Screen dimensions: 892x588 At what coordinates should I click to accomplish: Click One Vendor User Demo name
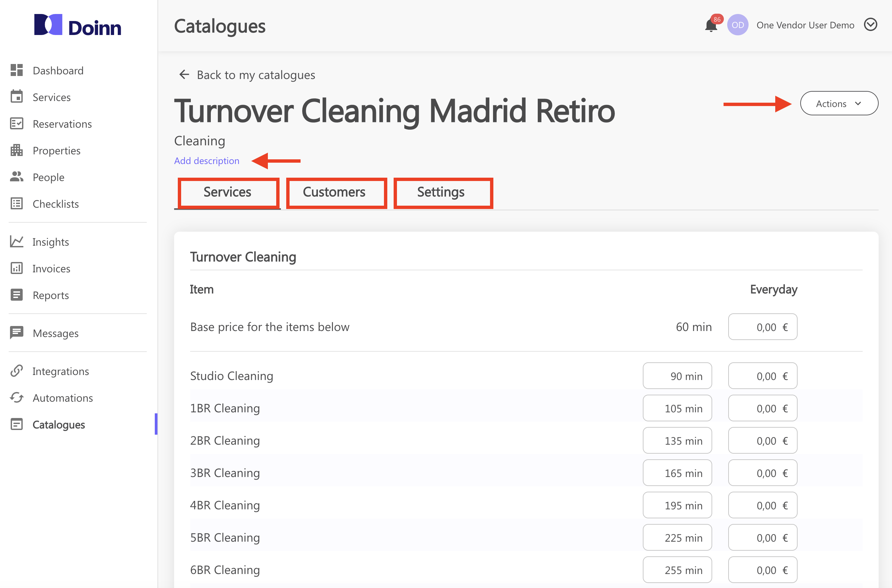(805, 25)
